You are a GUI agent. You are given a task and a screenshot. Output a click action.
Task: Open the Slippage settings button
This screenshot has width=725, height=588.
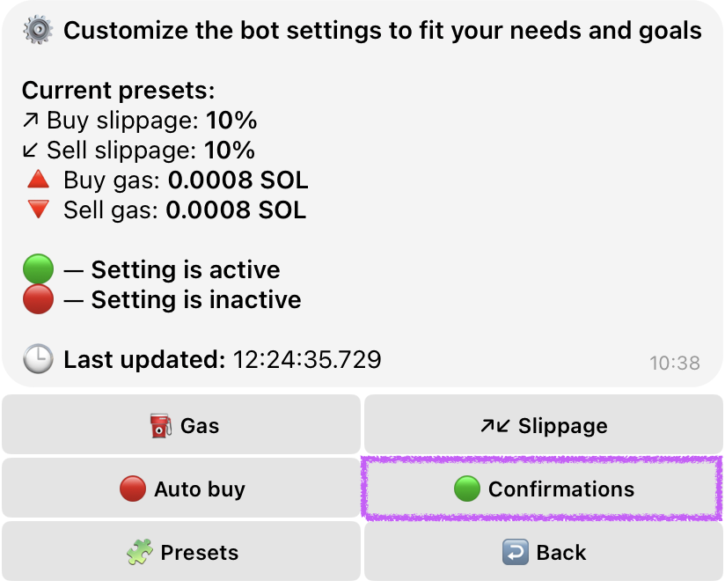pyautogui.click(x=543, y=425)
